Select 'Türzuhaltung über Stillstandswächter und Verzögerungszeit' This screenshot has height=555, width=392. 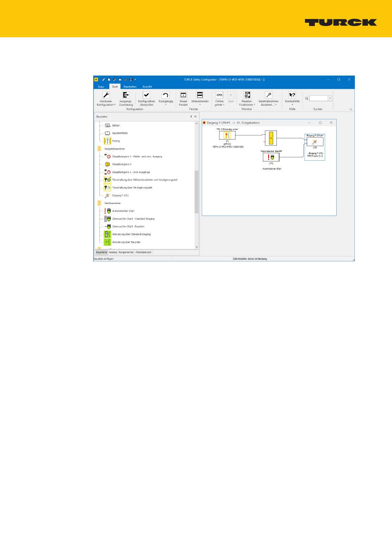pyautogui.click(x=145, y=180)
